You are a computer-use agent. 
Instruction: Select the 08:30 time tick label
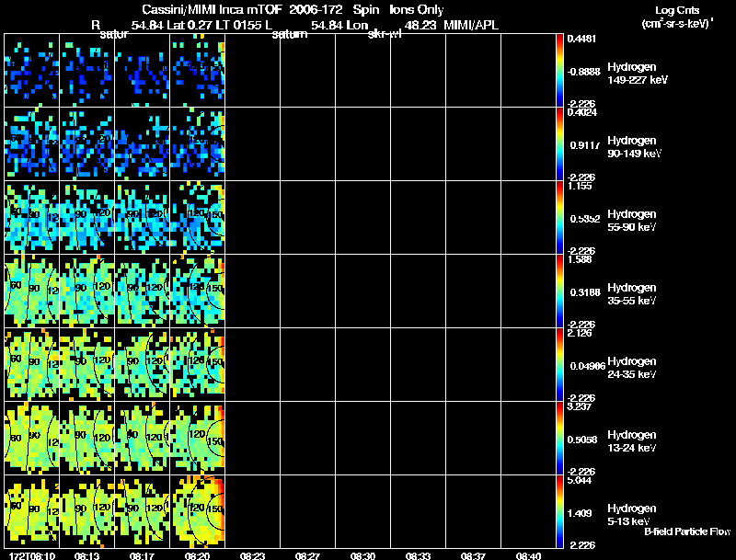coord(363,555)
